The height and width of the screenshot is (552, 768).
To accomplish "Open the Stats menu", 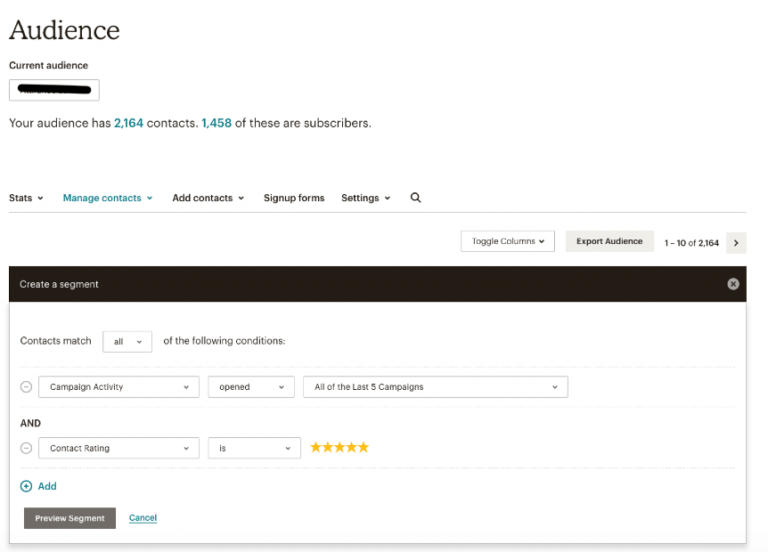I will click(26, 198).
